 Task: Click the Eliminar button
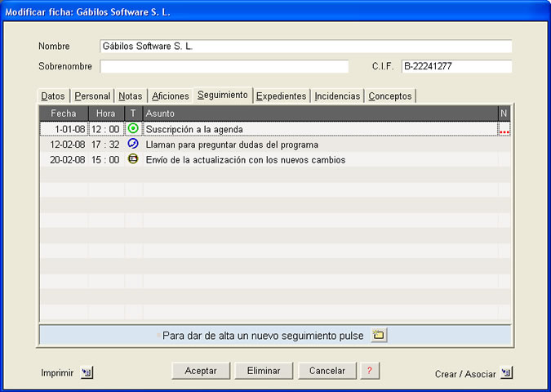tap(264, 371)
